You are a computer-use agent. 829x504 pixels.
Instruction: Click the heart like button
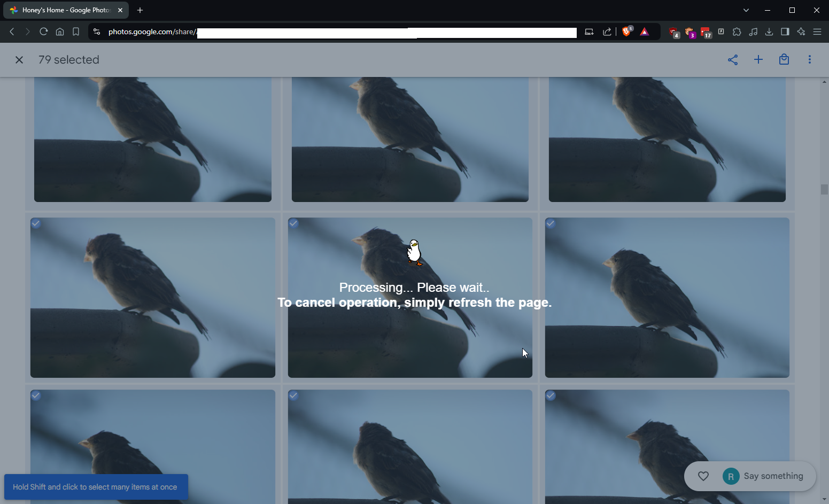[x=703, y=476]
